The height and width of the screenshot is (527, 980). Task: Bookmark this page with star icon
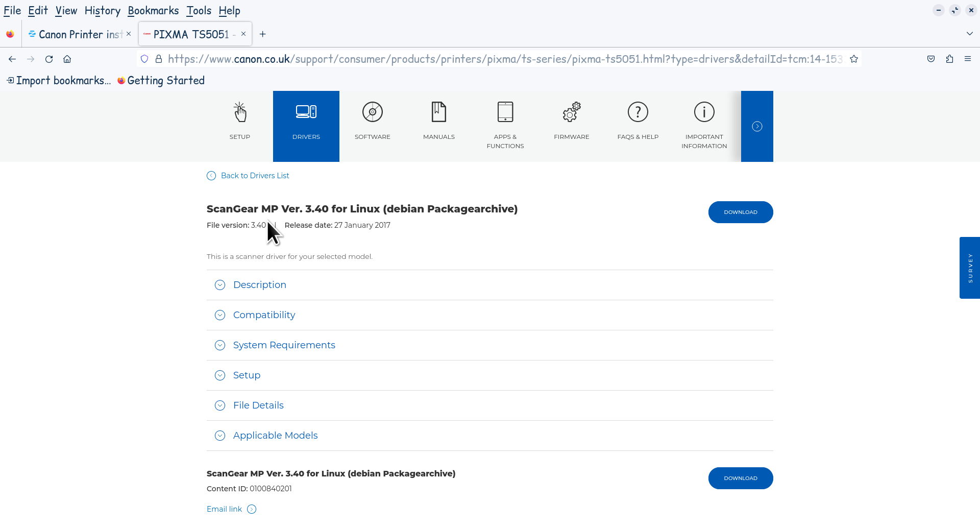[854, 59]
